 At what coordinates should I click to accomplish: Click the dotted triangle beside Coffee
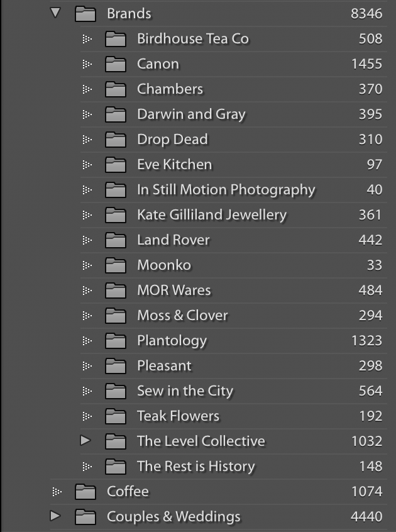pos(57,491)
